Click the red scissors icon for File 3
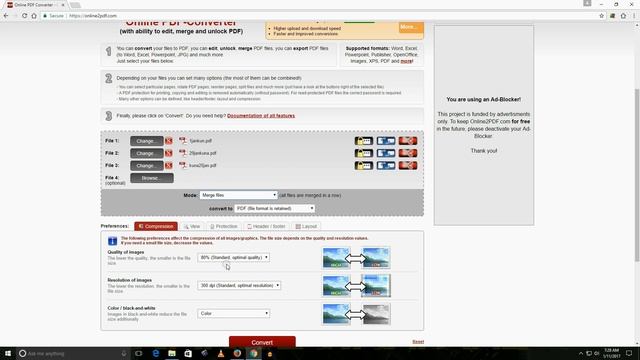The image size is (640, 360). pyautogui.click(x=408, y=165)
